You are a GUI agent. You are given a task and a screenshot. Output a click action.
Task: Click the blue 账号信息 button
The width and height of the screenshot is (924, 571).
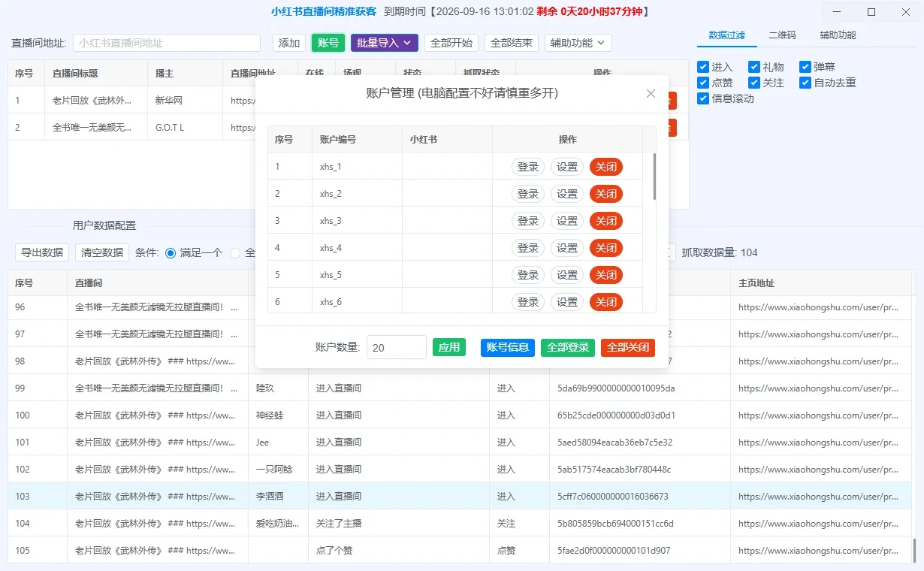pyautogui.click(x=508, y=347)
